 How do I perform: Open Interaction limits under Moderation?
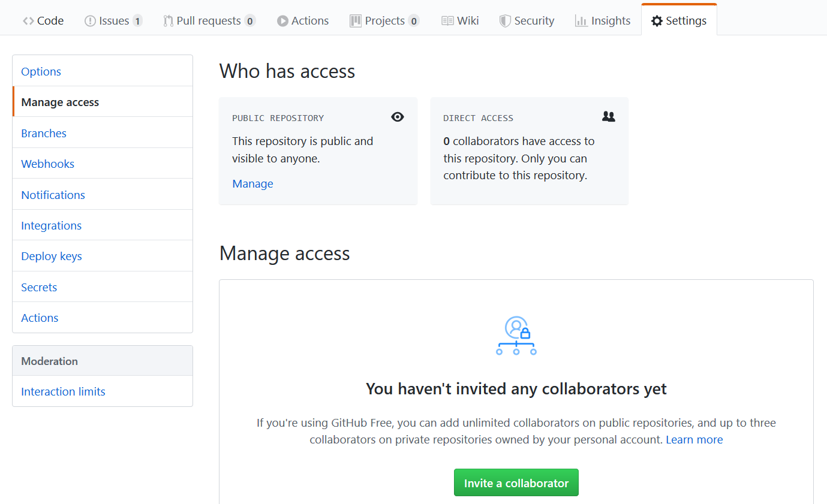click(103, 391)
